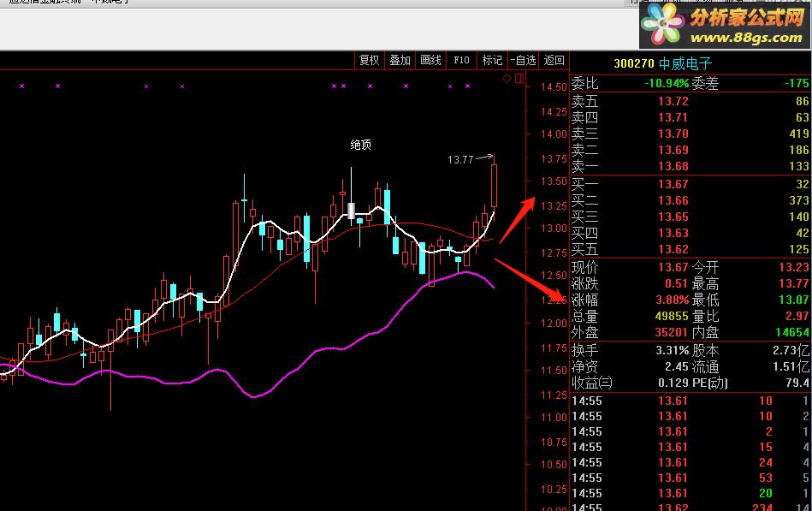Click the 绝顶 annotation on chart
812x511 pixels.
coord(360,145)
